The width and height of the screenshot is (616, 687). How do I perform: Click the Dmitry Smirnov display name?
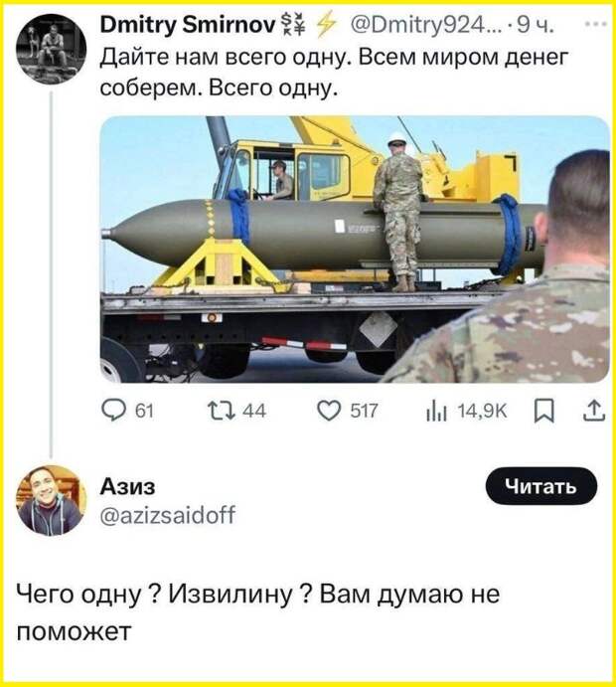(x=188, y=25)
